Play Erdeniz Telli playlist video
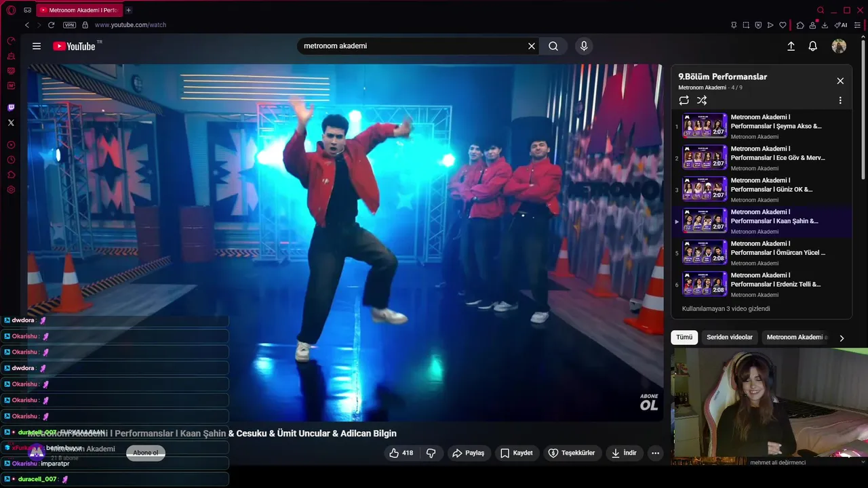Screen dimensions: 868x488 pyautogui.click(x=762, y=285)
